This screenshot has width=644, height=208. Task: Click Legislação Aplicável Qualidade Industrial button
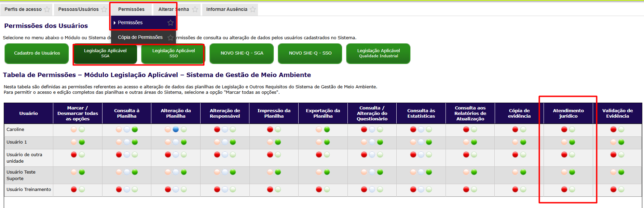(378, 53)
